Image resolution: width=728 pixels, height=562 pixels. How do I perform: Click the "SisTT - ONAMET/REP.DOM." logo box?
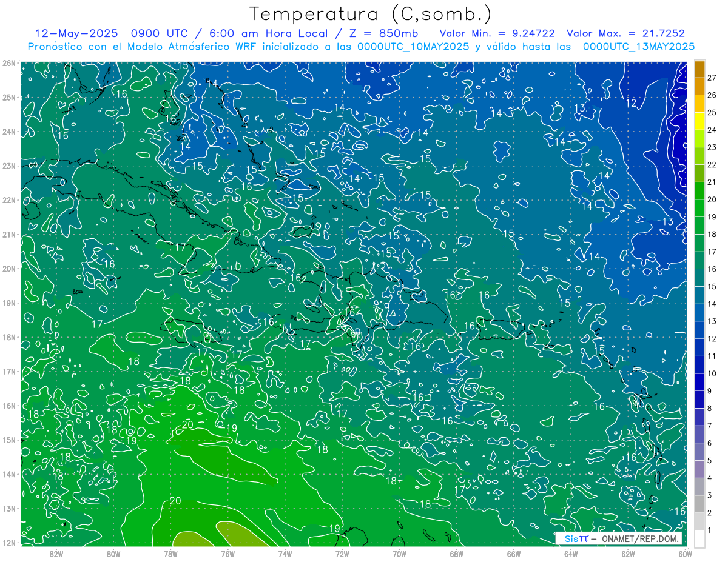tap(618, 539)
